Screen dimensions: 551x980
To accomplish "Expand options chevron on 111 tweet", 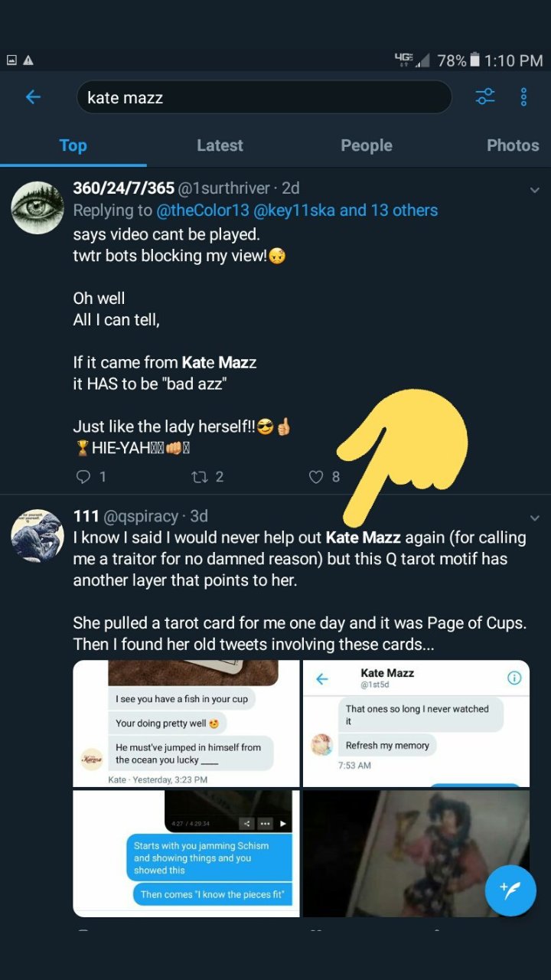I will point(535,518).
